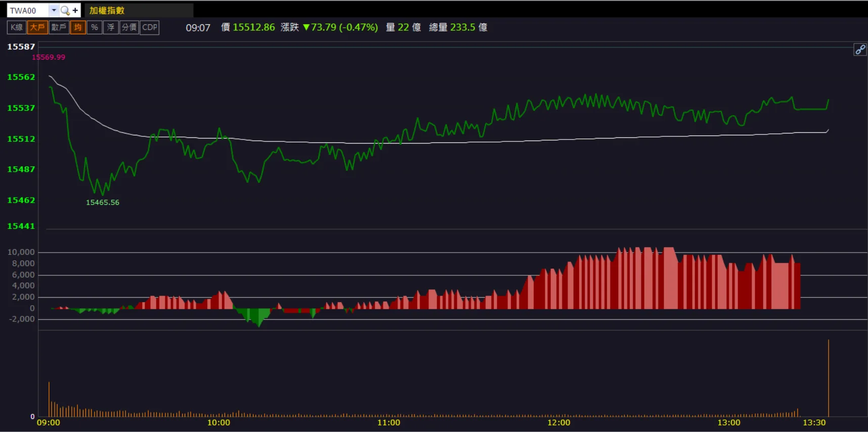
Task: Click the high price label 15569.99
Action: pyautogui.click(x=49, y=57)
